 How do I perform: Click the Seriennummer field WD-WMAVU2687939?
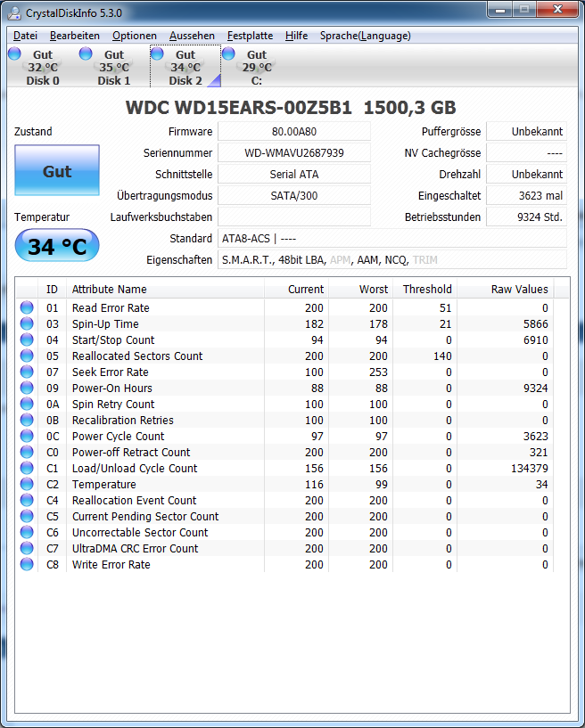tap(294, 152)
